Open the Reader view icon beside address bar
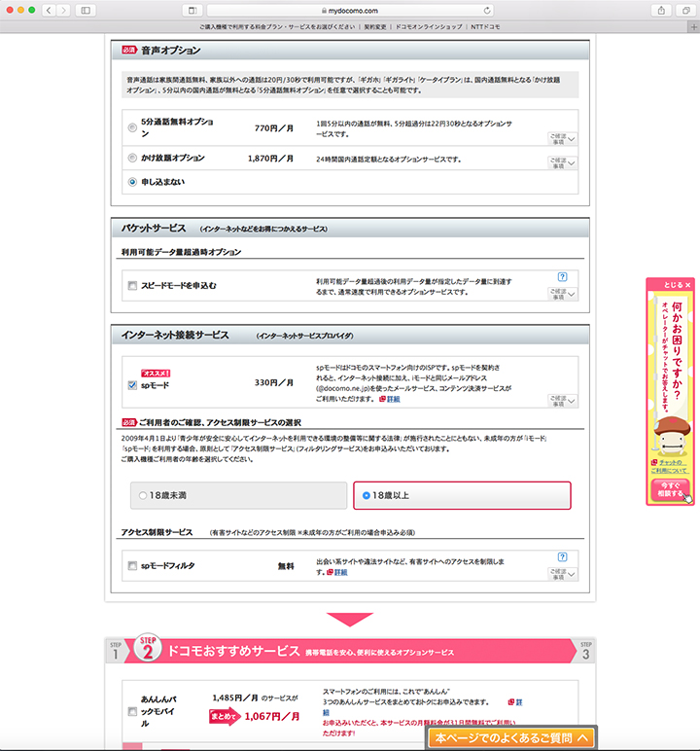This screenshot has height=751, width=700. (x=192, y=10)
